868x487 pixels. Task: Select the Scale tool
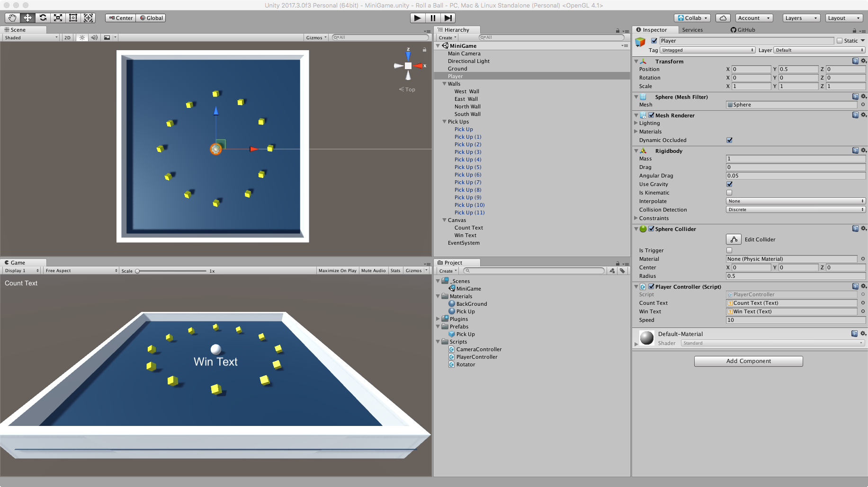click(x=58, y=18)
